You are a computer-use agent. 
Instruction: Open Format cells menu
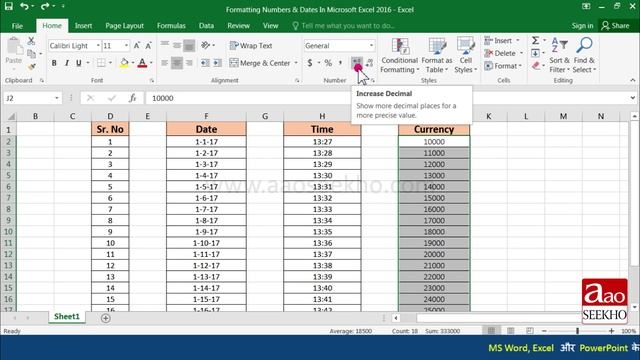[503, 66]
